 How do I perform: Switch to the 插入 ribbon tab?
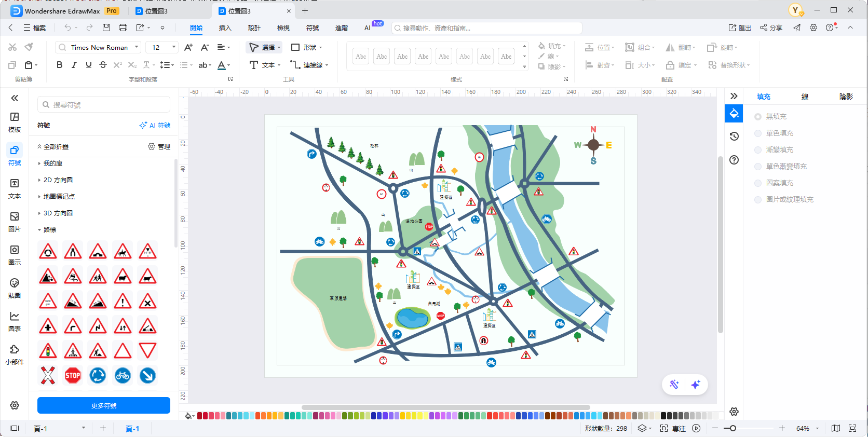225,28
